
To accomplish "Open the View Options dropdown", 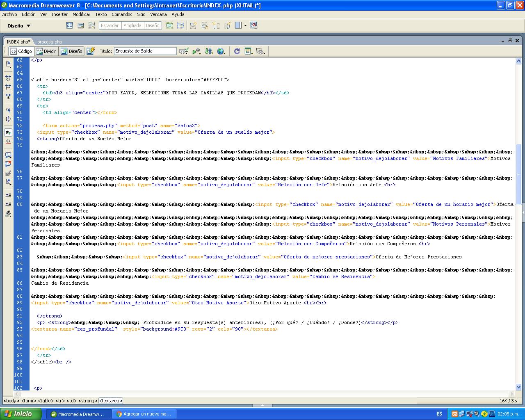I will pyautogui.click(x=249, y=51).
